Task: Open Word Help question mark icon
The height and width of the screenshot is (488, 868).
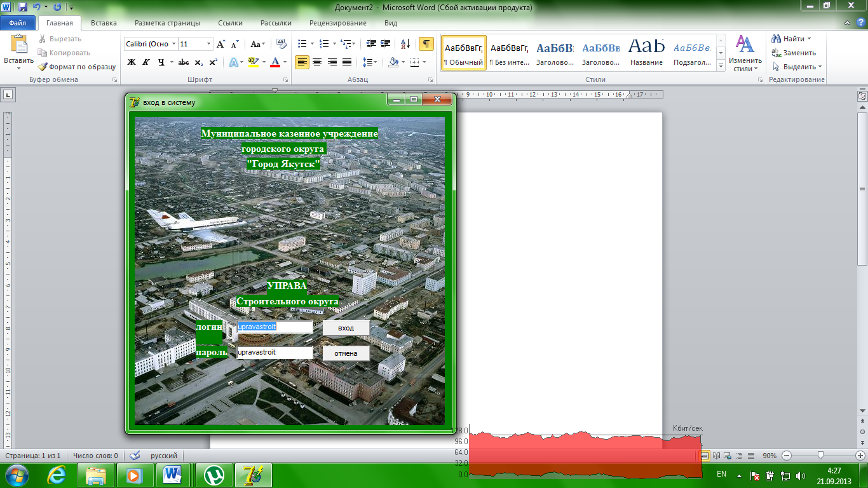Action: pos(860,23)
